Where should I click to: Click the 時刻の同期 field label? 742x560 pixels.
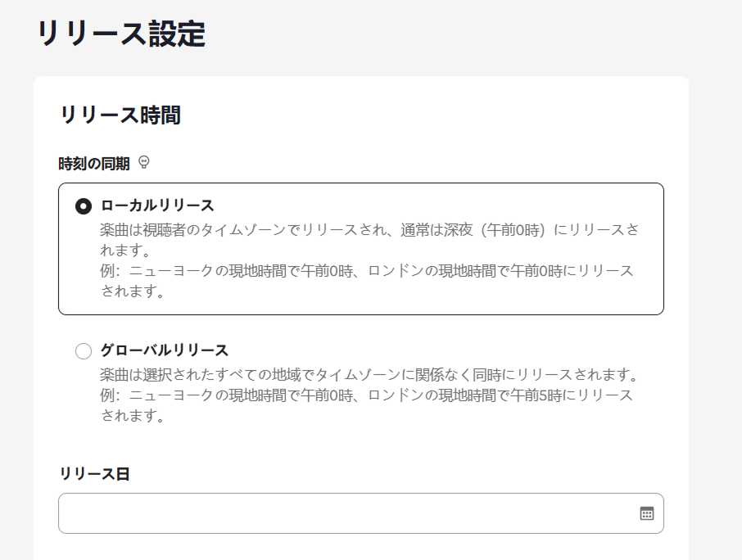[x=94, y=164]
